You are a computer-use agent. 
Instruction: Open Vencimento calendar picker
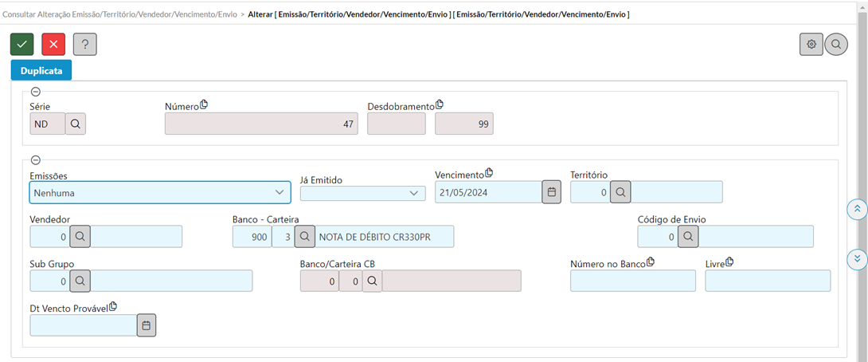[x=551, y=192]
